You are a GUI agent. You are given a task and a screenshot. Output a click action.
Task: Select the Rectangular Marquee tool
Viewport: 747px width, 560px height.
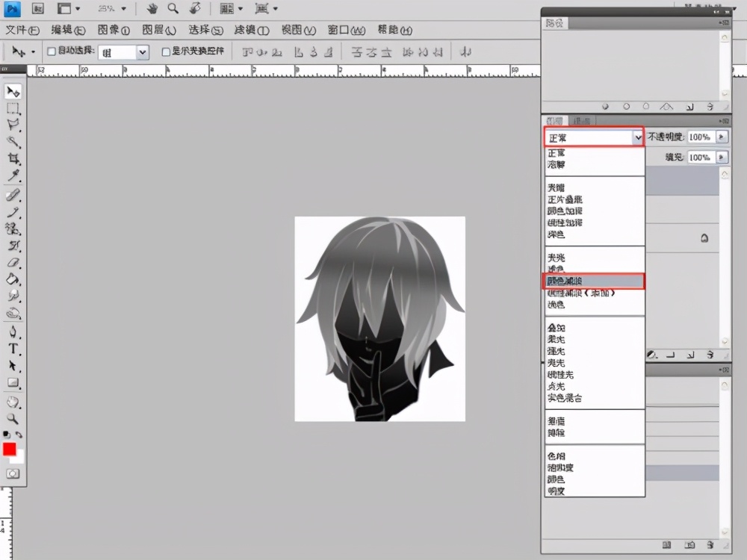click(13, 108)
